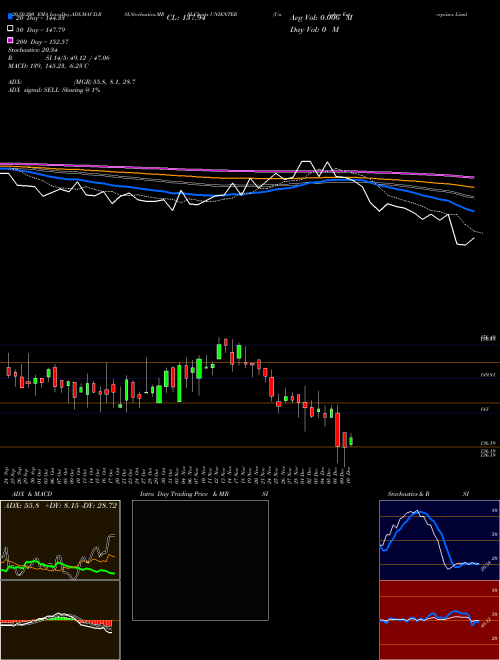500x660 pixels.
Task: Select the '200 Day = 152.57' legend text
Action: pyautogui.click(x=43, y=42)
